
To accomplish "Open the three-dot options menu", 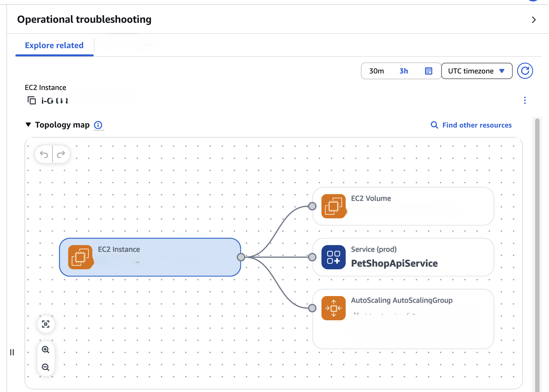I will [x=525, y=100].
